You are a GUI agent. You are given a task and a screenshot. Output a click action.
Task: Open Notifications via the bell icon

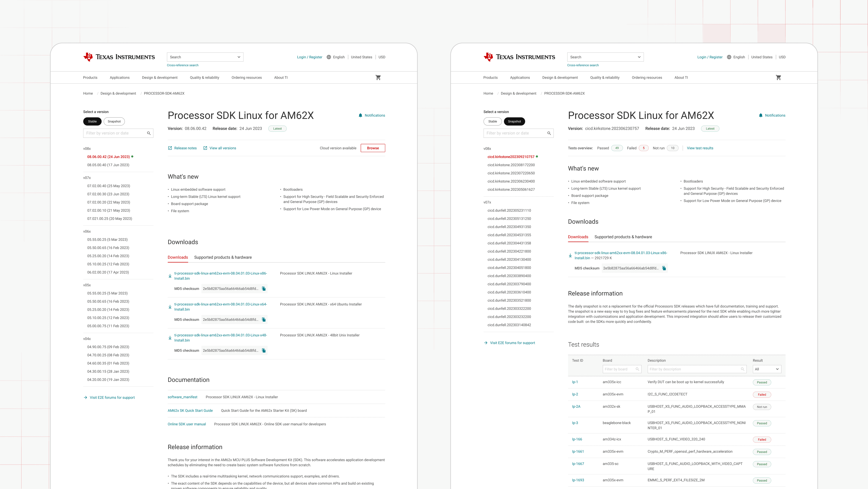[360, 115]
